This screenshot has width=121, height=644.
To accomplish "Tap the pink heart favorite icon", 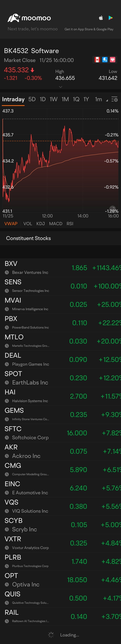I will (x=113, y=59).
